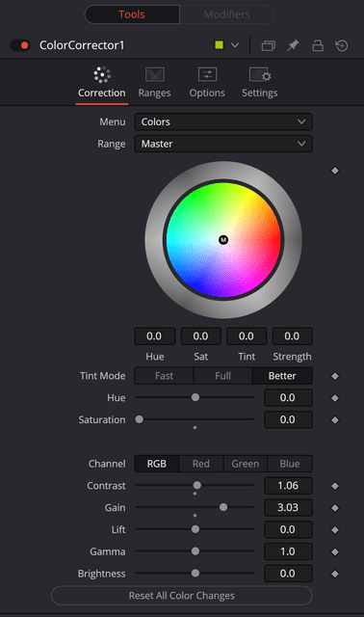Switch to the Modifiers tab
364x617 pixels.
coord(227,14)
